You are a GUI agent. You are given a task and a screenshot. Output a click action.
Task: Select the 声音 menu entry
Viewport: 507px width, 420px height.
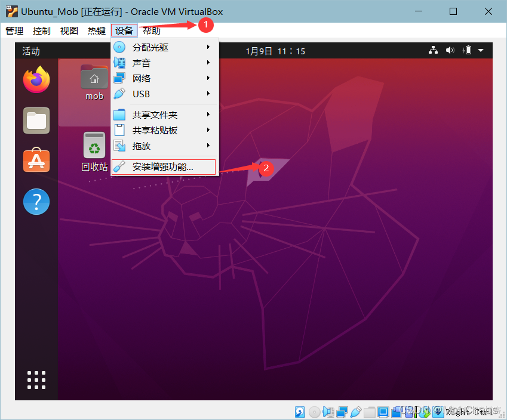pyautogui.click(x=165, y=63)
